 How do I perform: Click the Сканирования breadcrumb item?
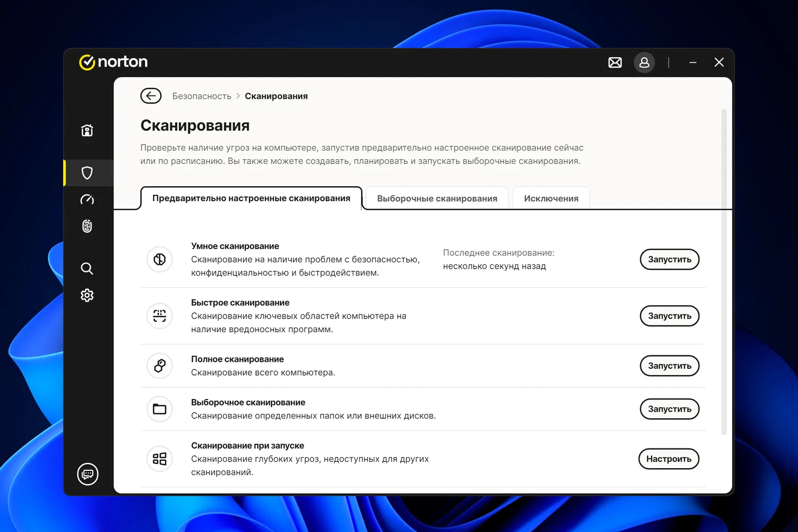276,96
